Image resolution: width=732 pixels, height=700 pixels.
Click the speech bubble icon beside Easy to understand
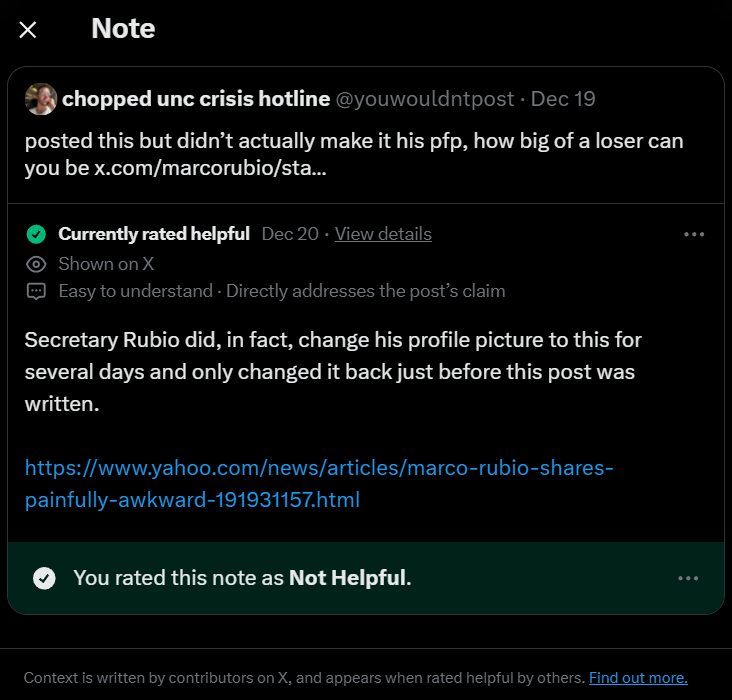[x=36, y=292]
